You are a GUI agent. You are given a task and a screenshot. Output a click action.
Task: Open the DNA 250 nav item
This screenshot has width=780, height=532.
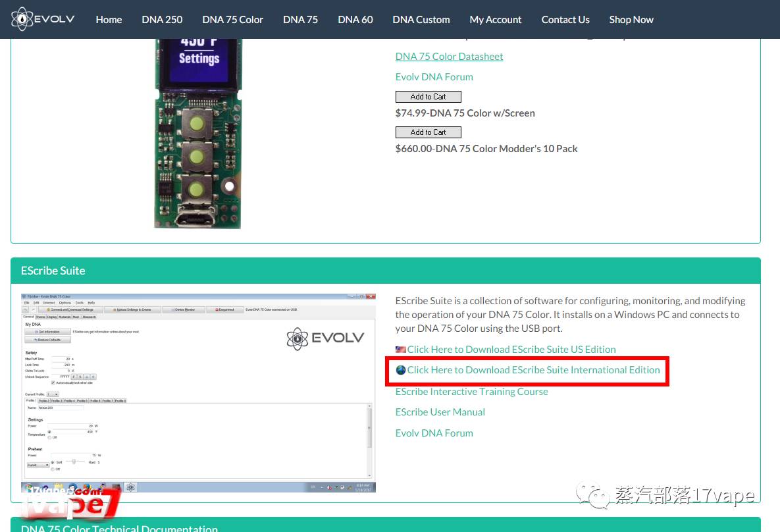162,19
